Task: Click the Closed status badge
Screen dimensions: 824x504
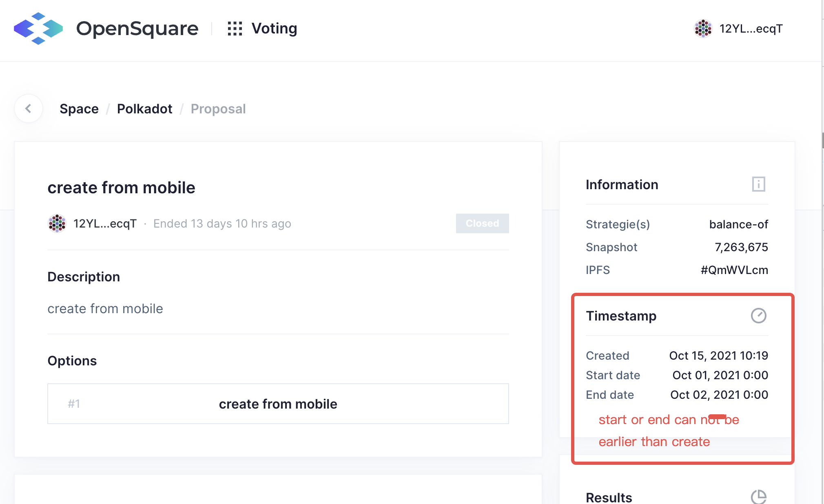Action: click(x=482, y=223)
